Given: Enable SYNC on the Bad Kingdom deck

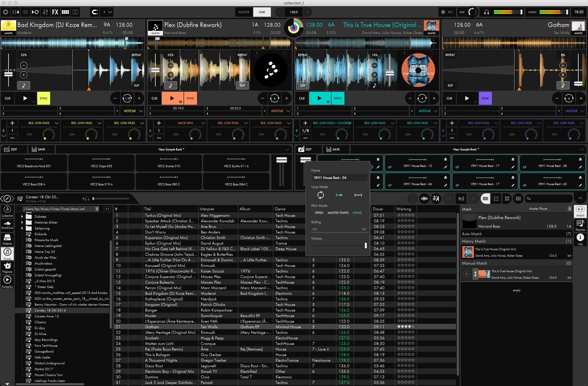Looking at the screenshot, I should click(43, 98).
